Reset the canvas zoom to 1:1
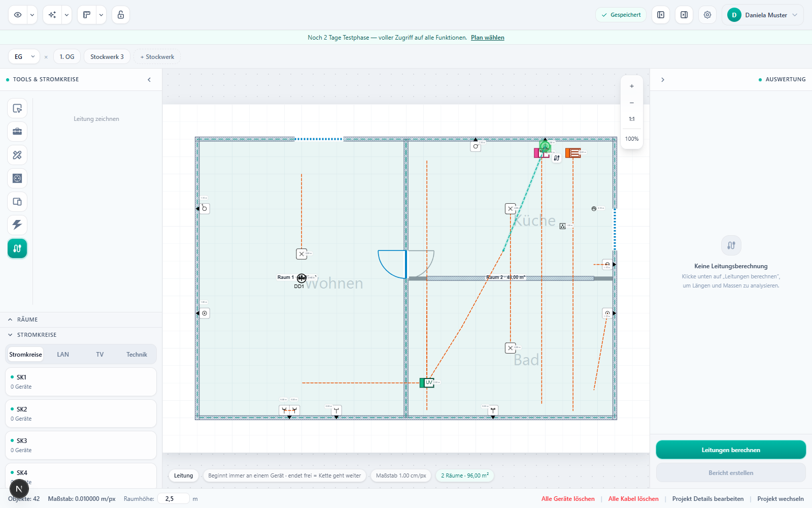The width and height of the screenshot is (812, 508). click(632, 119)
